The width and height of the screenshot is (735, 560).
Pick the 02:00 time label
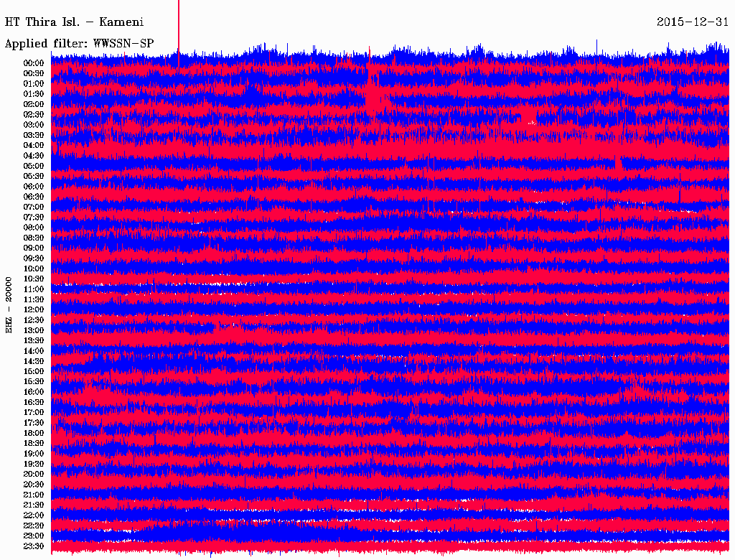coord(34,104)
